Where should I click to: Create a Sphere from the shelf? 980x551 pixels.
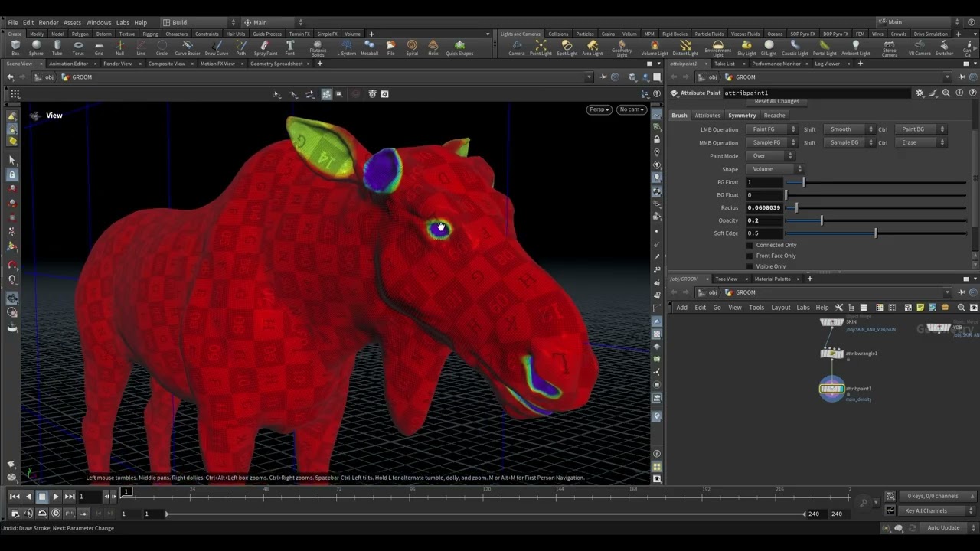(x=36, y=48)
